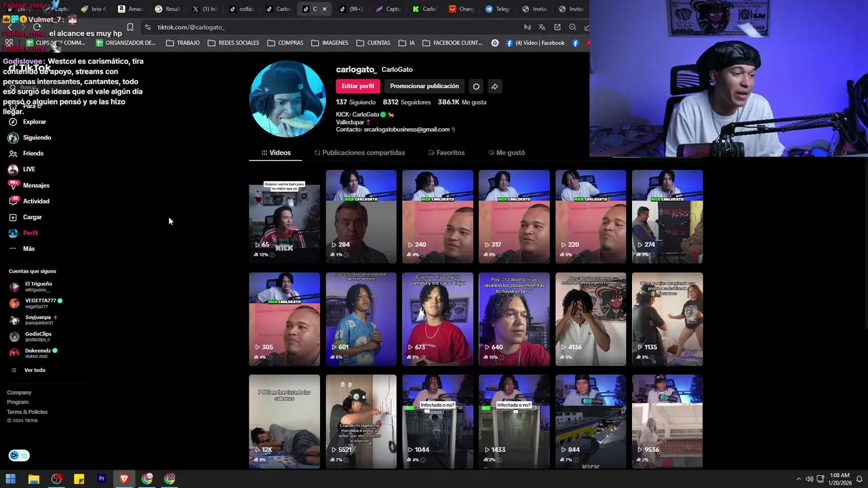Open File Explorer from taskbar

point(33,479)
